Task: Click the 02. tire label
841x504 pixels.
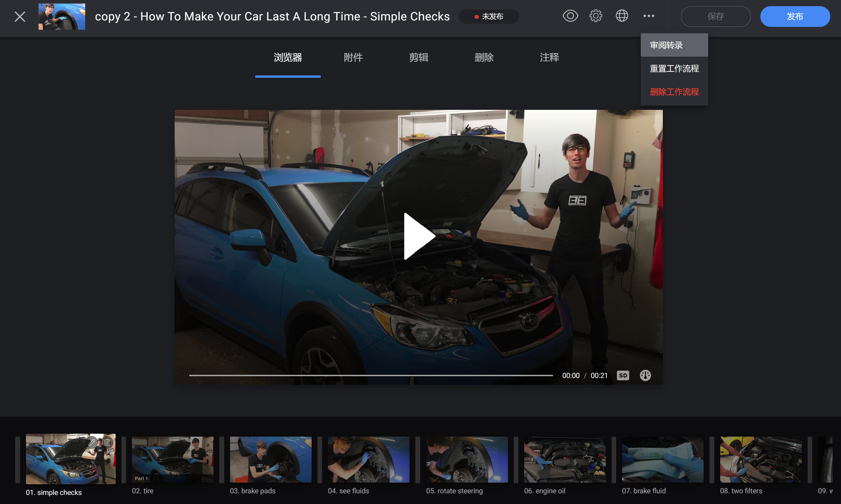Action: [x=143, y=491]
